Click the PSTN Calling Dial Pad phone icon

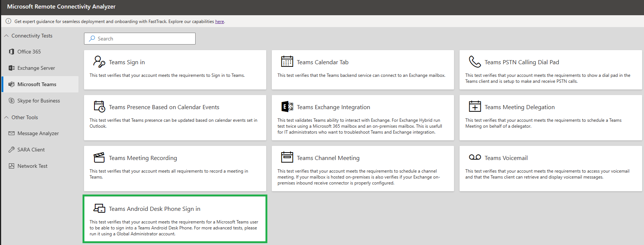(475, 62)
